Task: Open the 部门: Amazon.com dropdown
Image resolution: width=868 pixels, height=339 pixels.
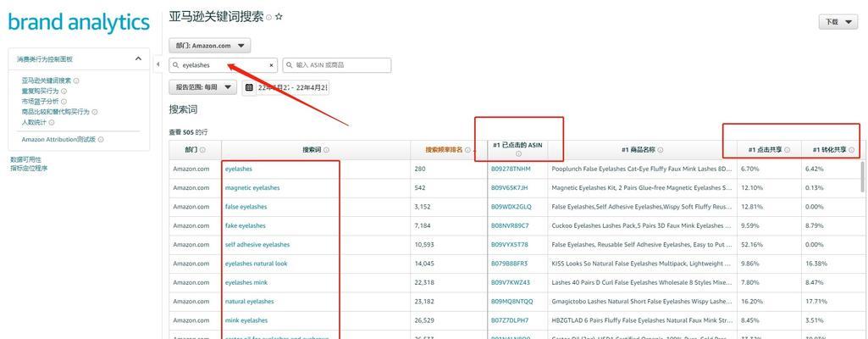Action: (x=210, y=46)
